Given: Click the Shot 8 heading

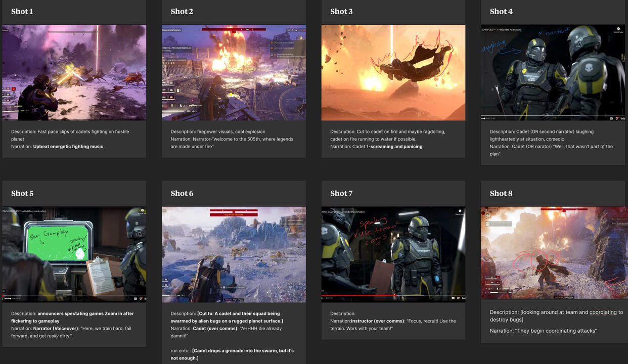Looking at the screenshot, I should point(501,193).
